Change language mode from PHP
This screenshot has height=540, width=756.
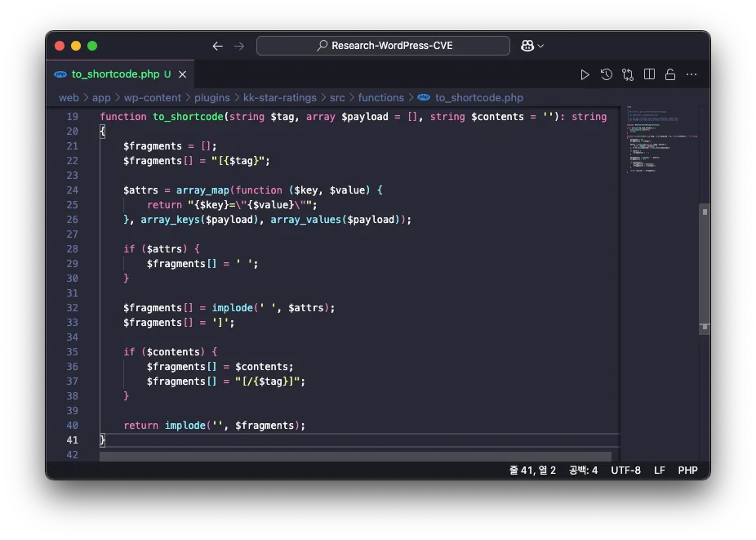point(687,470)
